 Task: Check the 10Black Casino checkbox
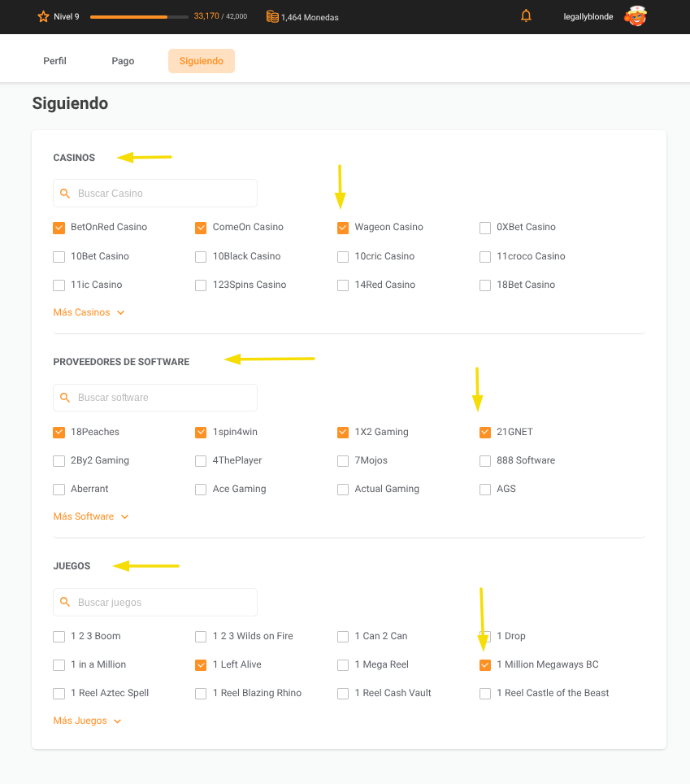click(201, 257)
